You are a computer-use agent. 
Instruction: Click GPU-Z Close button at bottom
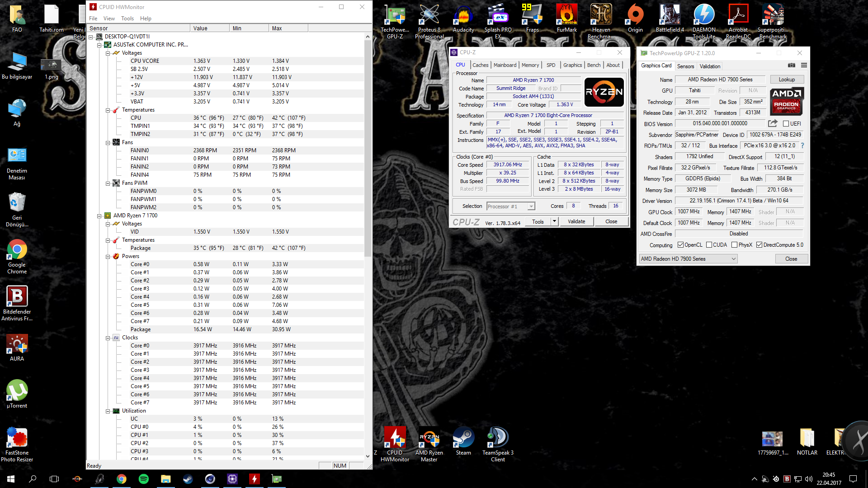click(791, 259)
